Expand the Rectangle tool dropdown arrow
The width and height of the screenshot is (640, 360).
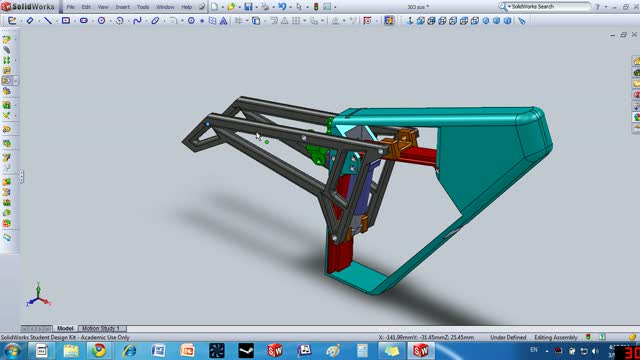coord(74,21)
